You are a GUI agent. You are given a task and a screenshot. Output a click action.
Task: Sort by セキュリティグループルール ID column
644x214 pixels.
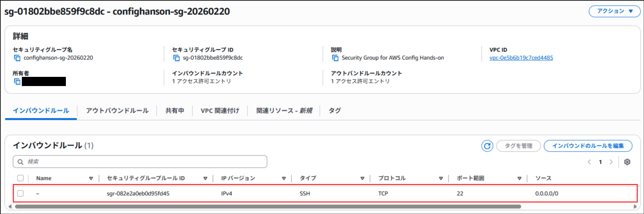205,178
